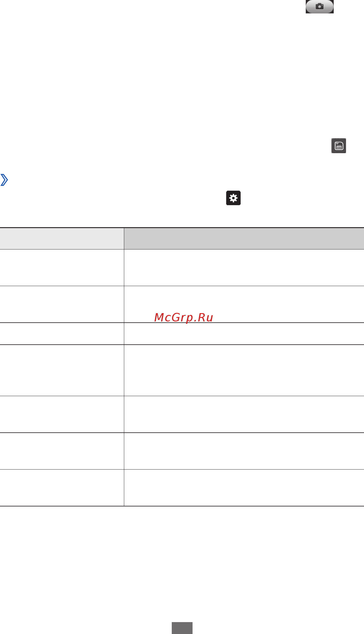Image resolution: width=364 pixels, height=634 pixels.
Task: Click left cell of last table row
Action: 62,488
